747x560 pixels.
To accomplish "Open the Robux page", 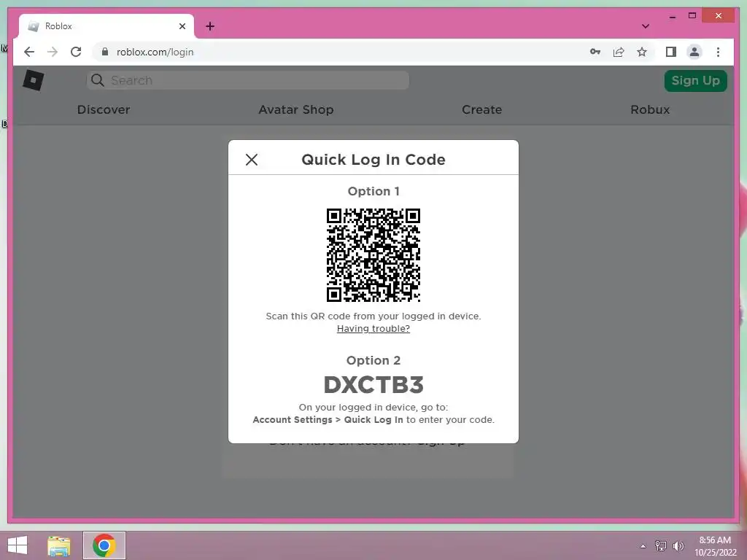I will (x=650, y=109).
